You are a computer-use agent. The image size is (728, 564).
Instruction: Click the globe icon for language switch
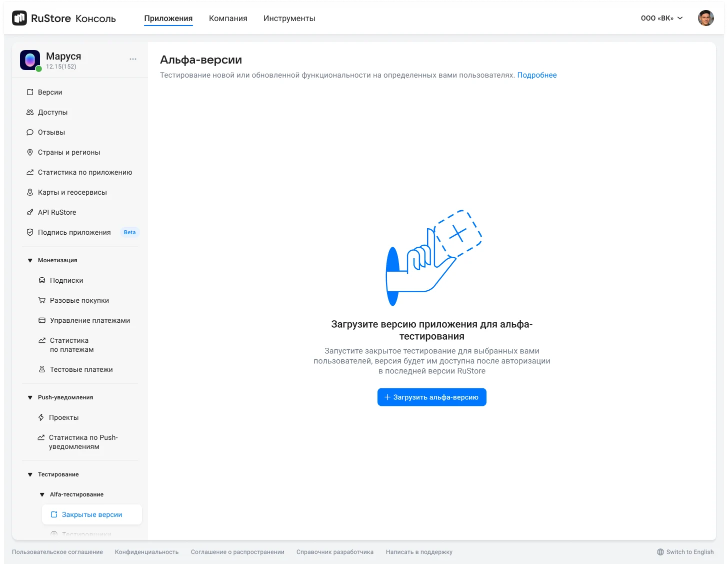click(660, 552)
